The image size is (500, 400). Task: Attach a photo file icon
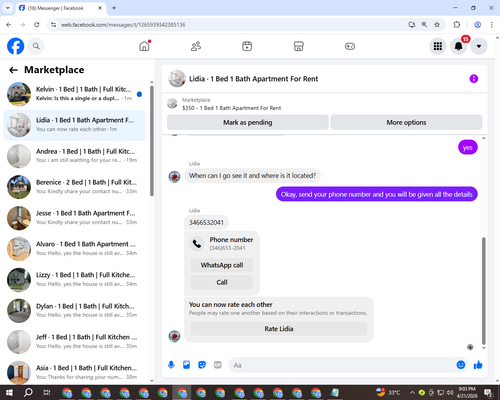187,365
